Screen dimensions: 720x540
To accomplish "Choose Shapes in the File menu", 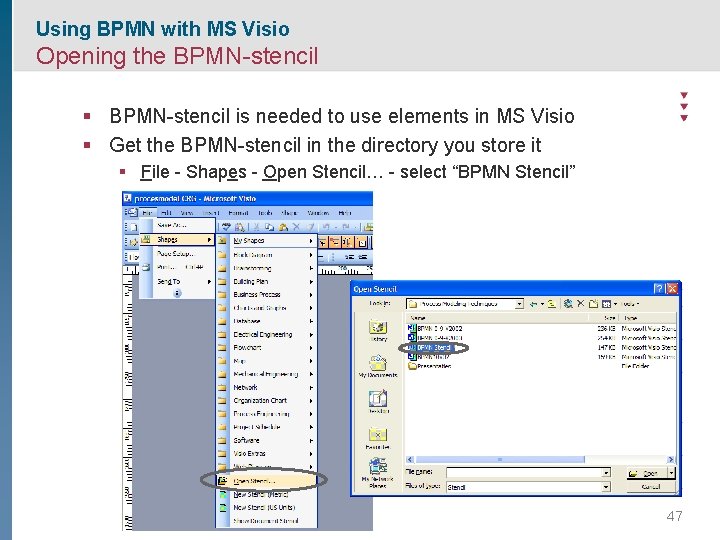I will click(x=177, y=240).
